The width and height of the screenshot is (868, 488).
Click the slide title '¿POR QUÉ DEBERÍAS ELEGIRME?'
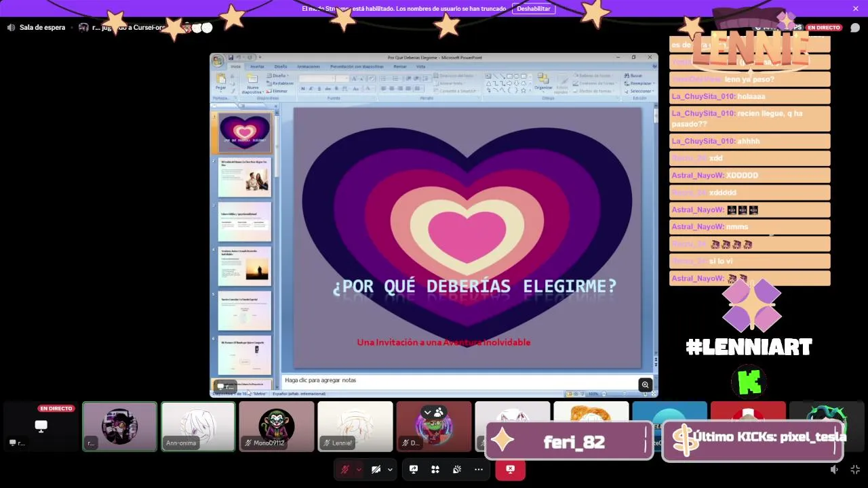(474, 287)
